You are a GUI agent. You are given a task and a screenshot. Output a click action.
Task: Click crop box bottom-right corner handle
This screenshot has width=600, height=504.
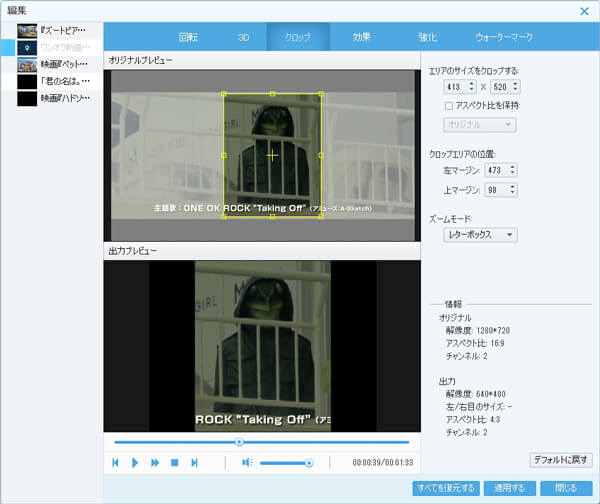pos(321,217)
